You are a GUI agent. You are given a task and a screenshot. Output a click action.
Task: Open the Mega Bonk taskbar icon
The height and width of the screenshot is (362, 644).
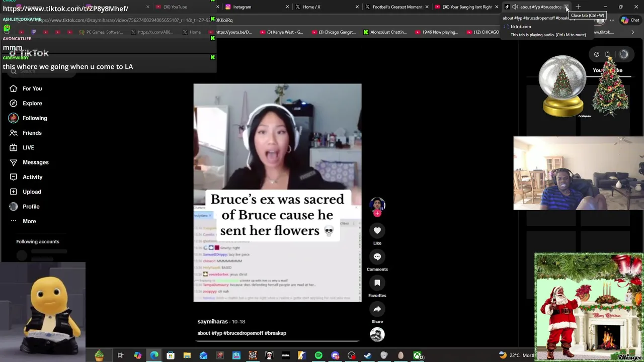253,355
